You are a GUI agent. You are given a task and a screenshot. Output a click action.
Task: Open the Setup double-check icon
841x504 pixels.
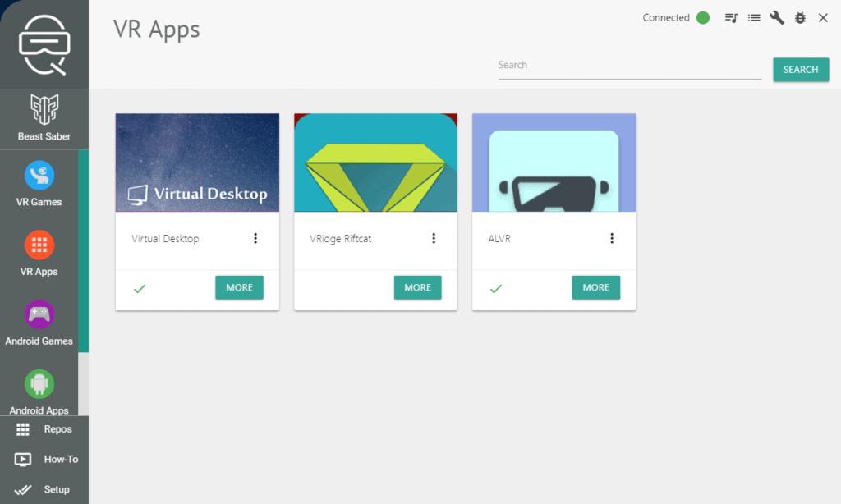pyautogui.click(x=22, y=489)
